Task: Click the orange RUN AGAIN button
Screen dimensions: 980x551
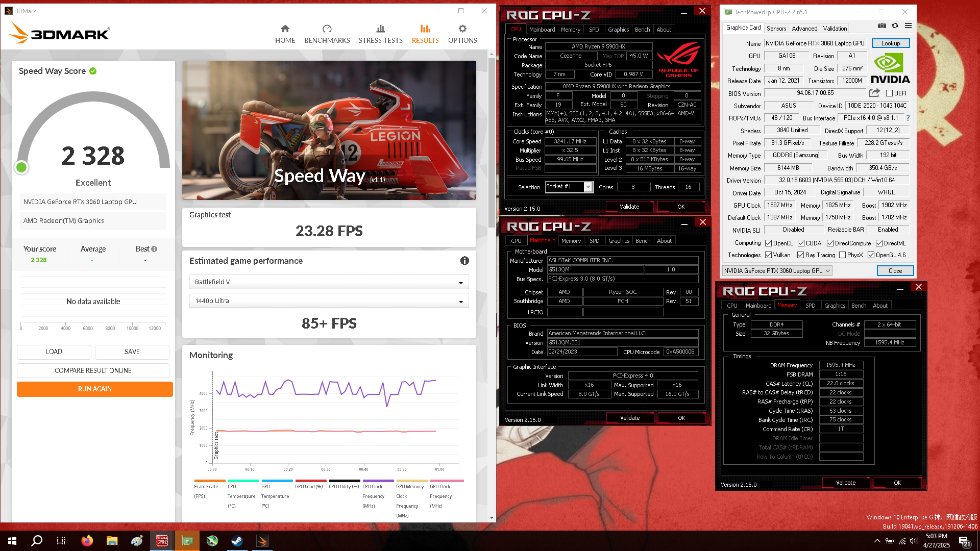Action: [94, 389]
